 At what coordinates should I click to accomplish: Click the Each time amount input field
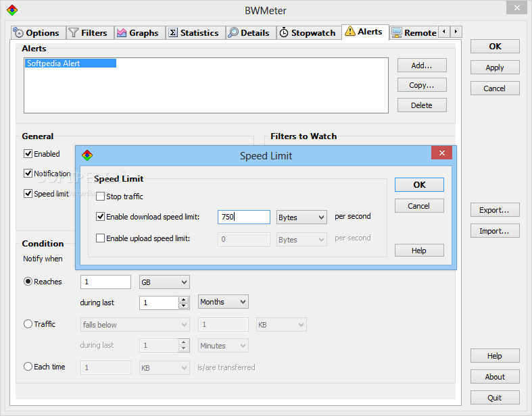[x=105, y=368]
